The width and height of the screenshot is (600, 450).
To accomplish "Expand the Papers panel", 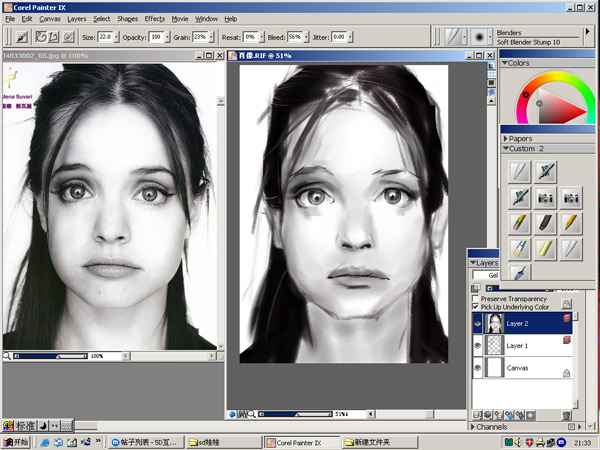I will (x=505, y=139).
